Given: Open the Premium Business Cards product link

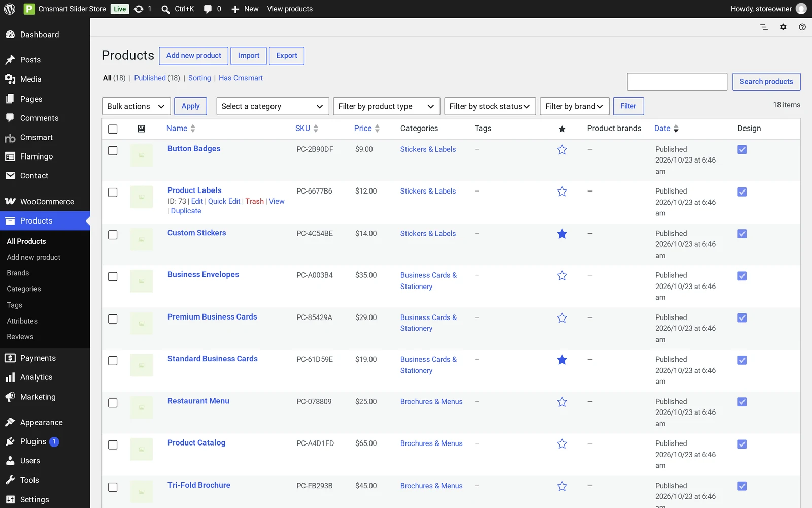Looking at the screenshot, I should (x=212, y=316).
